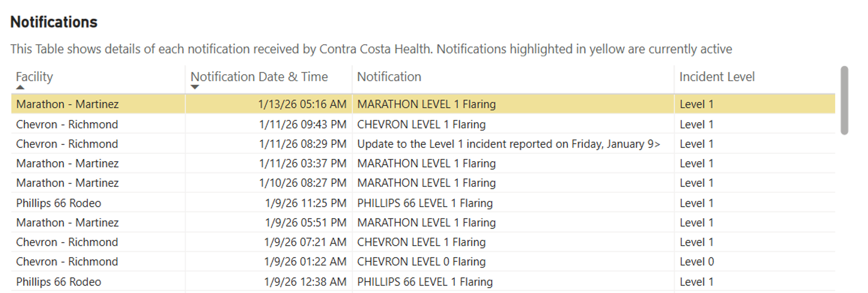Sort by Notification Date & Time header
Viewport: 868px width, 293px height.
[259, 77]
